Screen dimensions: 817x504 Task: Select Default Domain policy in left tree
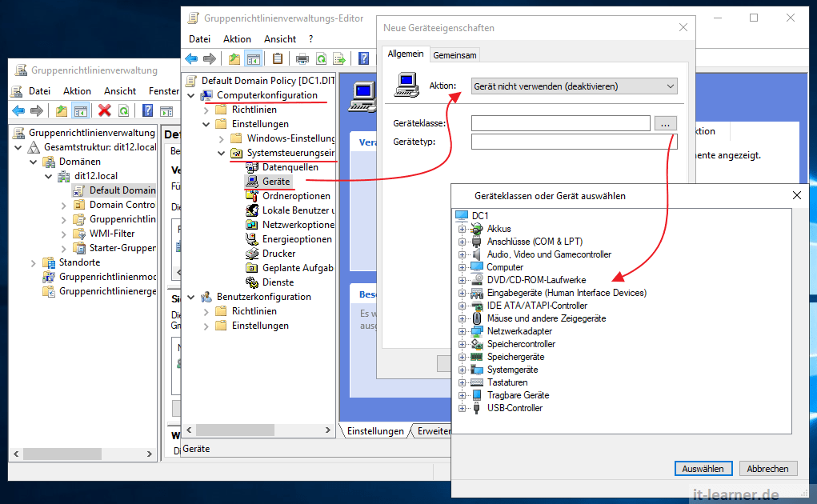pyautogui.click(x=122, y=190)
